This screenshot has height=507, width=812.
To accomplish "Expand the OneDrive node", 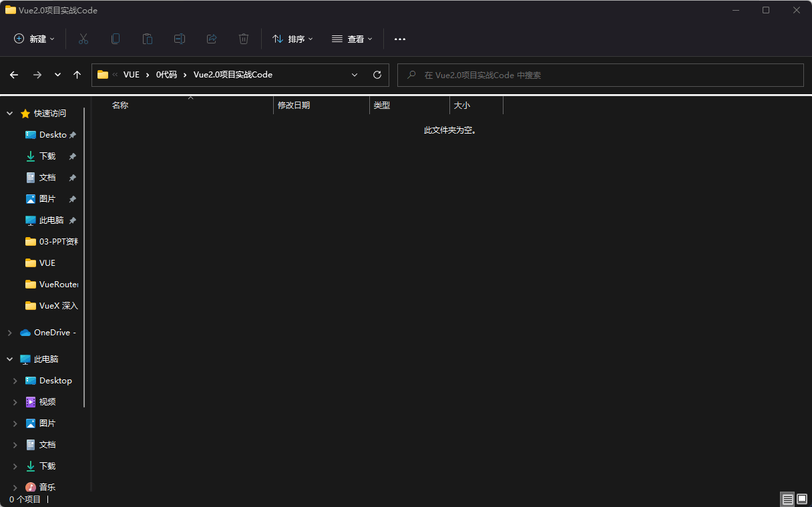I will click(10, 333).
